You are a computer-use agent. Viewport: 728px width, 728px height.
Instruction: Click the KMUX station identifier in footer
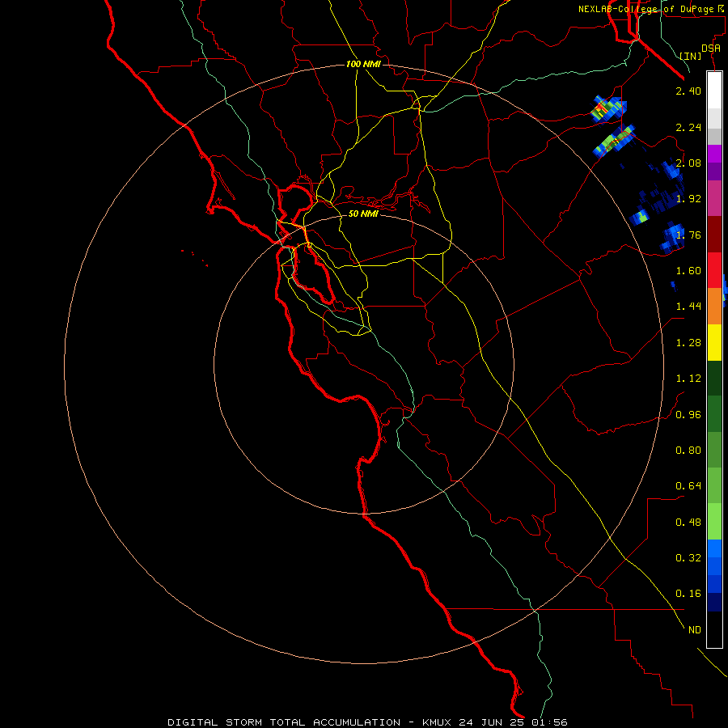click(438, 722)
